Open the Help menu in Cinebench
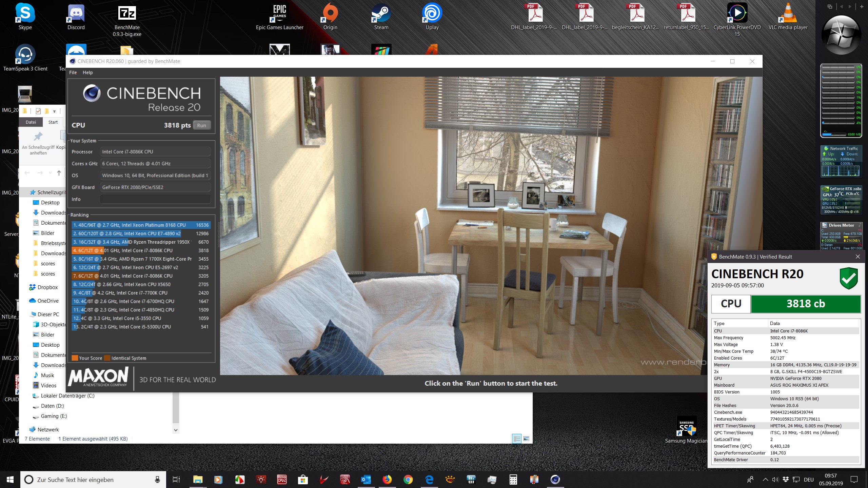 click(87, 73)
